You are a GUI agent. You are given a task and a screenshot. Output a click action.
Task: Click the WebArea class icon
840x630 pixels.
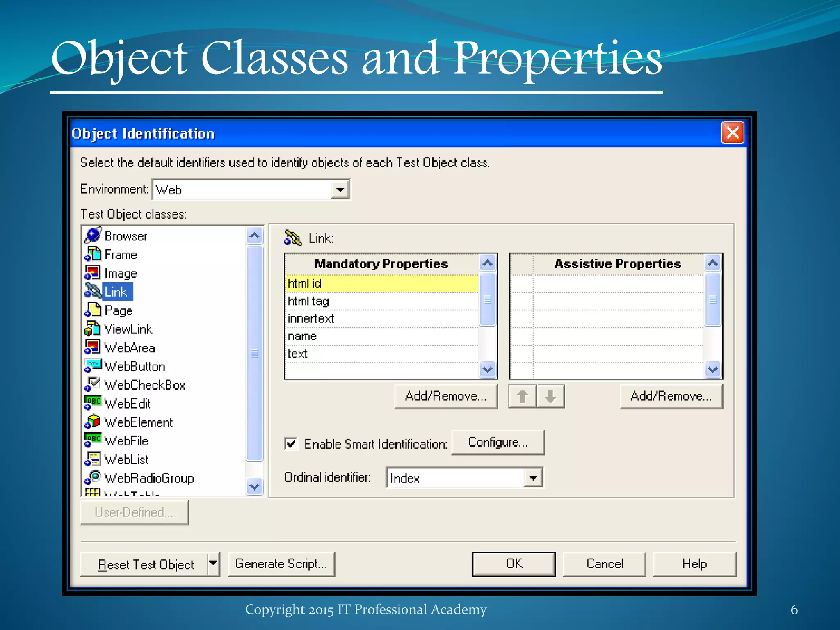93,347
